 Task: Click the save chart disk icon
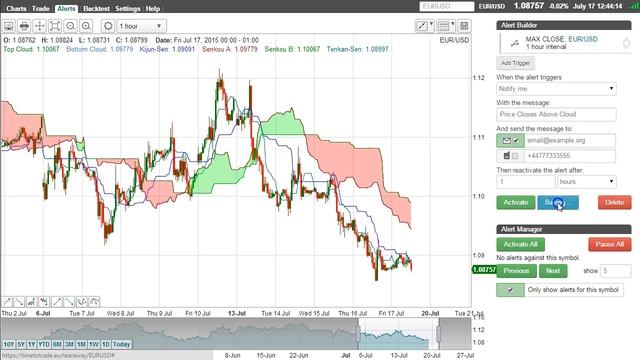[464, 26]
